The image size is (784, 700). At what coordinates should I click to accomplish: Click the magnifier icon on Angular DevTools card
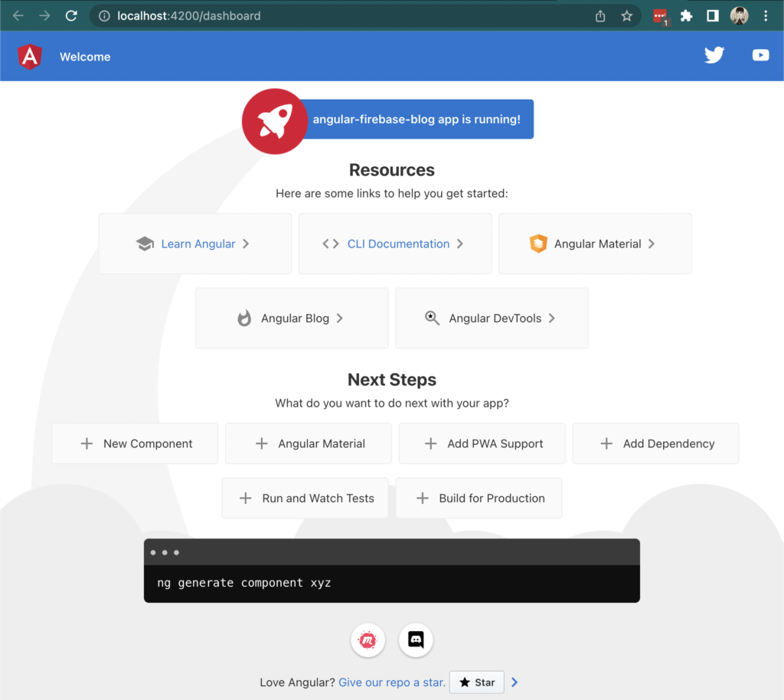[x=431, y=317]
